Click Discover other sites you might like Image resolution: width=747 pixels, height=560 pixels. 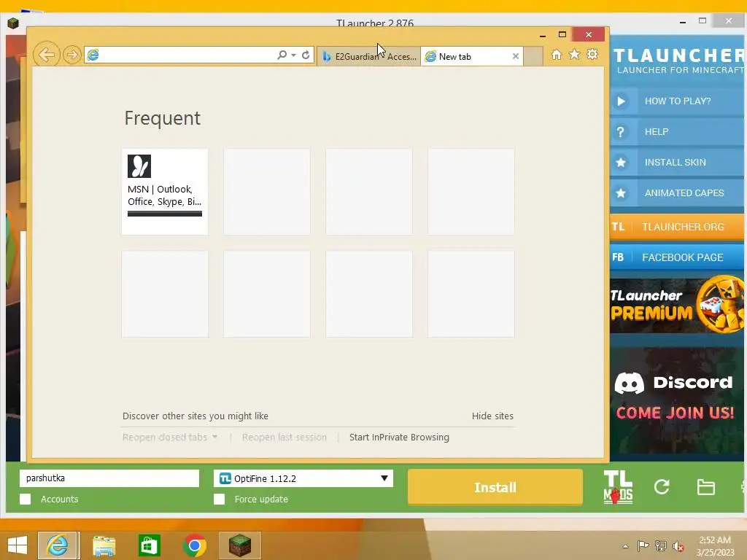coord(196,416)
